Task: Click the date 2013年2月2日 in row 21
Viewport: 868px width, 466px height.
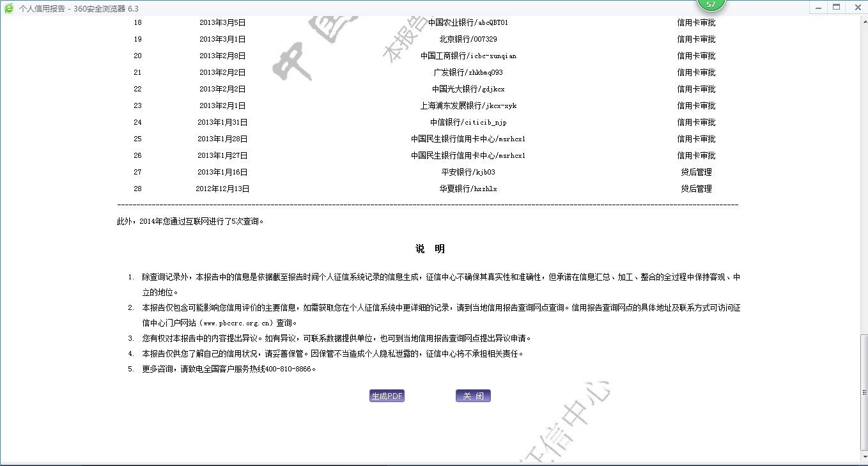Action: coord(222,72)
